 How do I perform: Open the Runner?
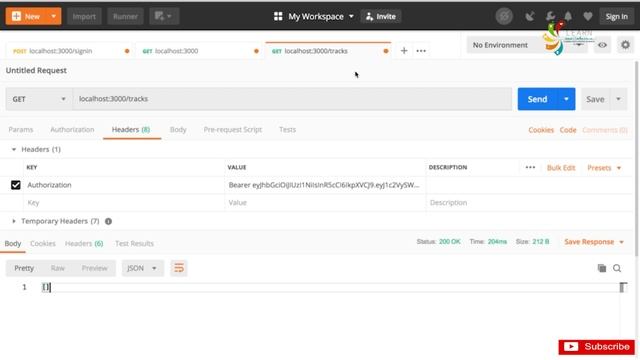[x=125, y=16]
